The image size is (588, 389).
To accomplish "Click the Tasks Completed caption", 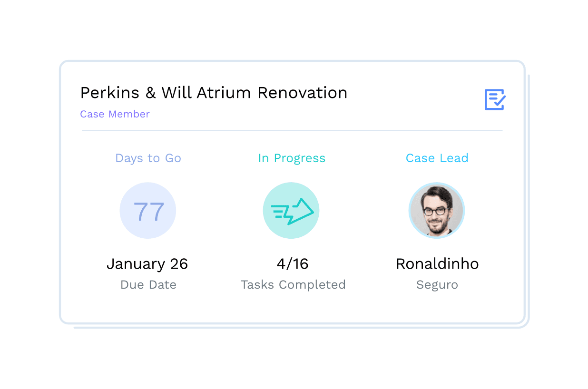I will [293, 285].
